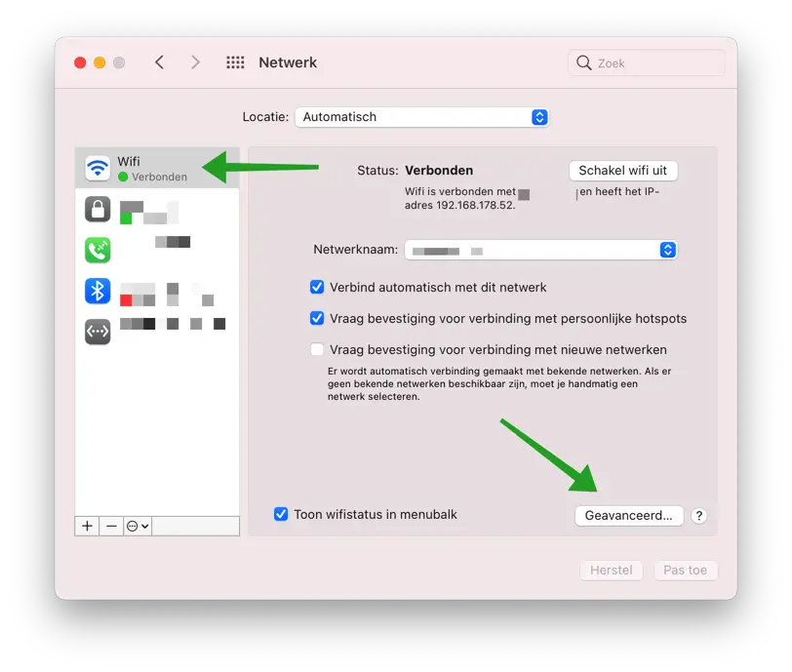Show all preferences grid icon

[235, 62]
